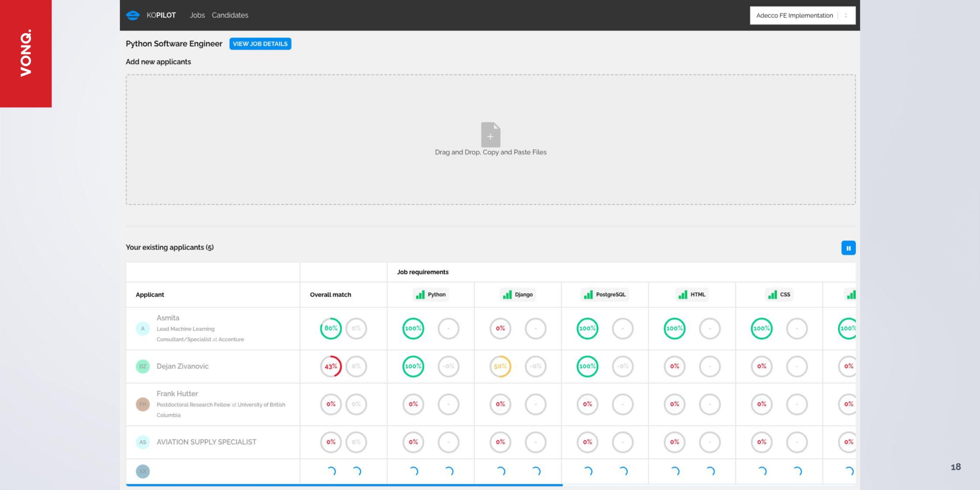This screenshot has width=980, height=490.
Task: Pause live applicant score updates
Action: click(x=849, y=248)
